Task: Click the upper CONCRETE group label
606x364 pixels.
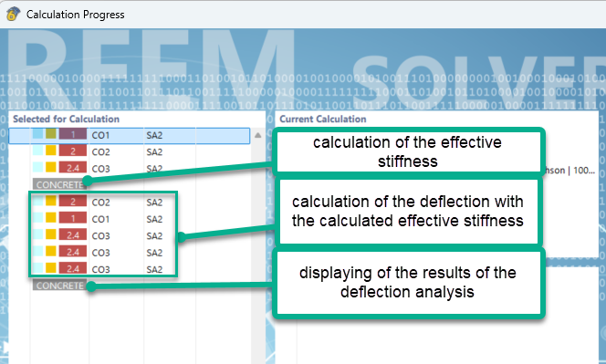Action: (x=59, y=184)
